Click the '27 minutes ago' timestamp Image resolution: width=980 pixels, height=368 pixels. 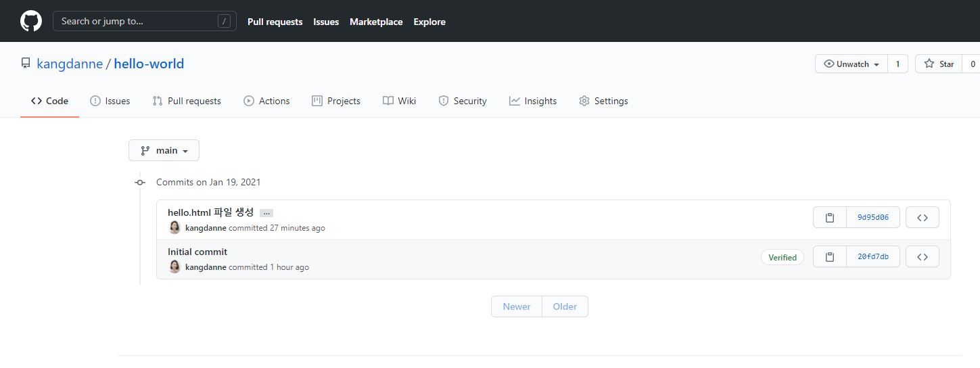coord(298,228)
